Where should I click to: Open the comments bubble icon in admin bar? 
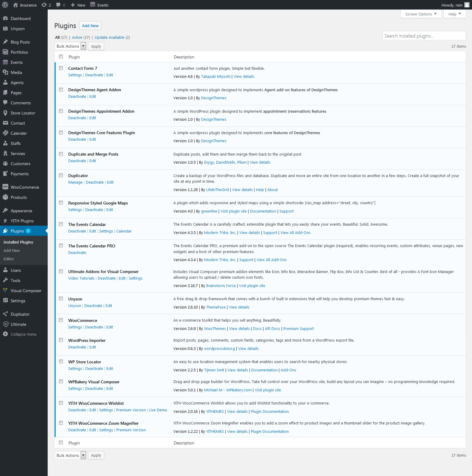click(58, 5)
